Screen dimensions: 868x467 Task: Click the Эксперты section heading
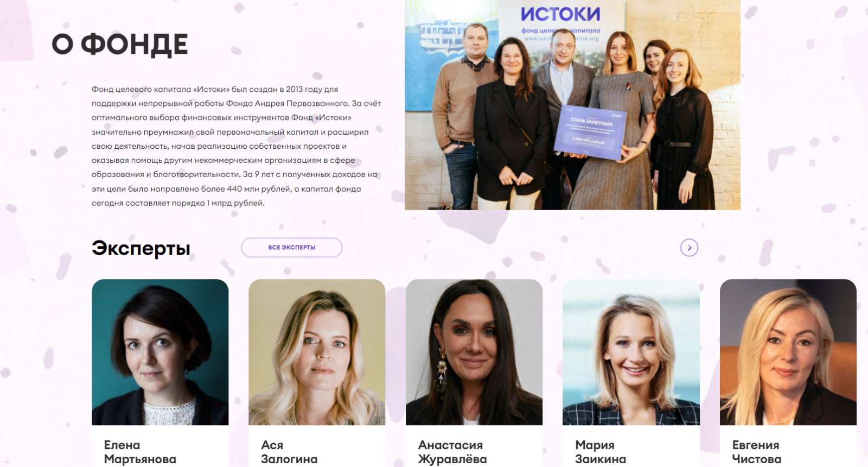coord(141,248)
